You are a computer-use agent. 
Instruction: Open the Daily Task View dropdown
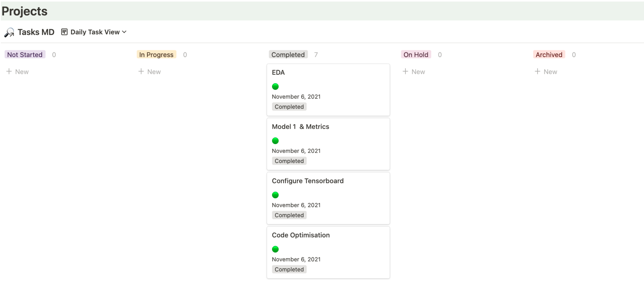(x=95, y=32)
